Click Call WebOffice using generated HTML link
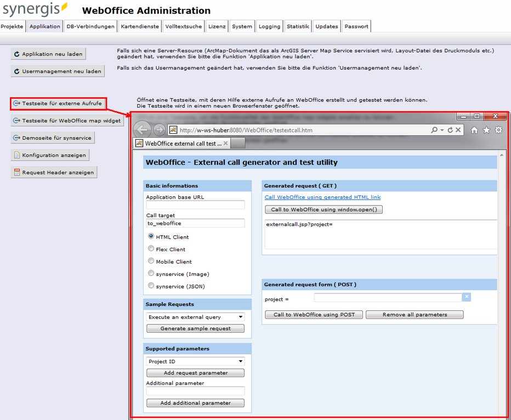Viewport: 511px width, 420px height. click(322, 197)
